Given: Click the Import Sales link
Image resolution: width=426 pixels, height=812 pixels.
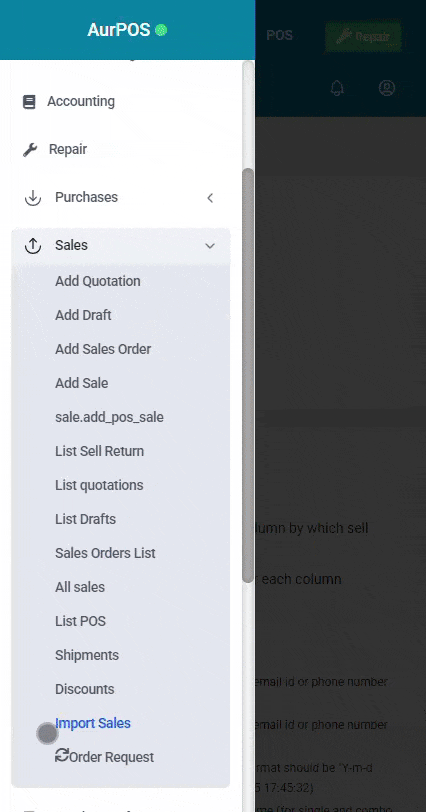Looking at the screenshot, I should tap(93, 723).
